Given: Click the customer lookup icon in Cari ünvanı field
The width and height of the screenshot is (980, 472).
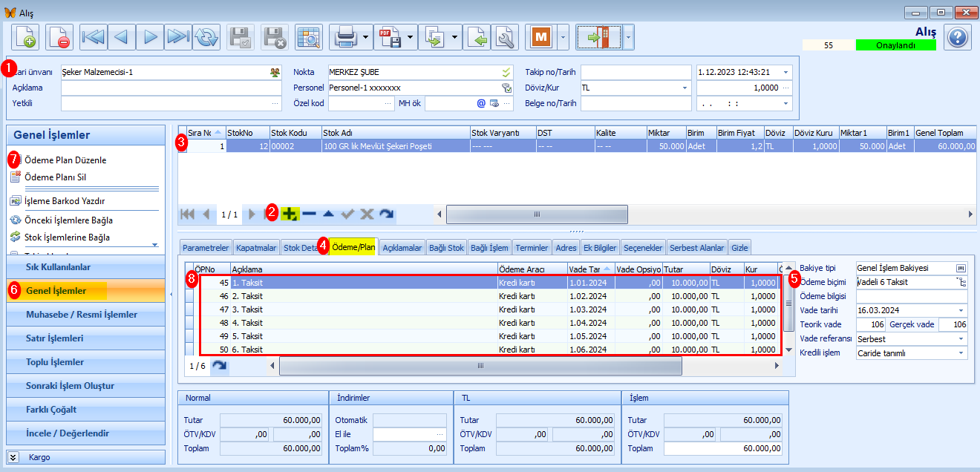Looking at the screenshot, I should tap(275, 73).
